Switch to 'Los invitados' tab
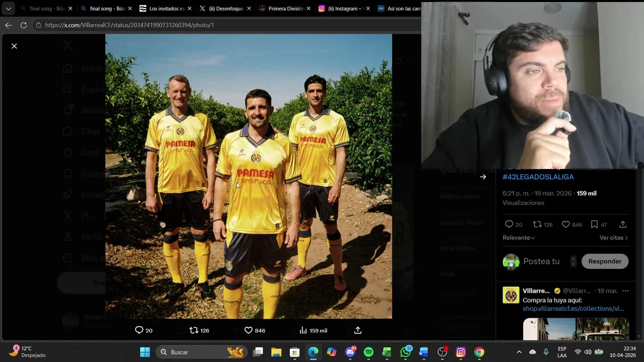 click(167, 9)
